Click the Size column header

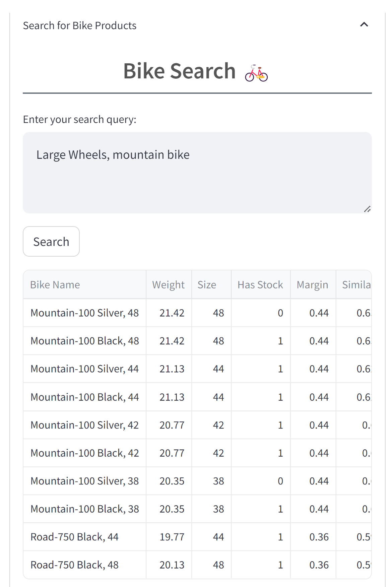click(x=207, y=285)
